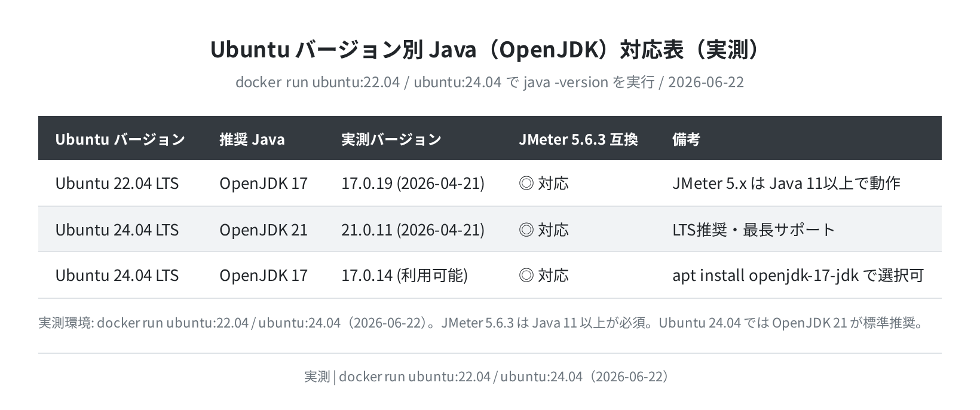Select the note LTS推奨・最長サポート

754,230
